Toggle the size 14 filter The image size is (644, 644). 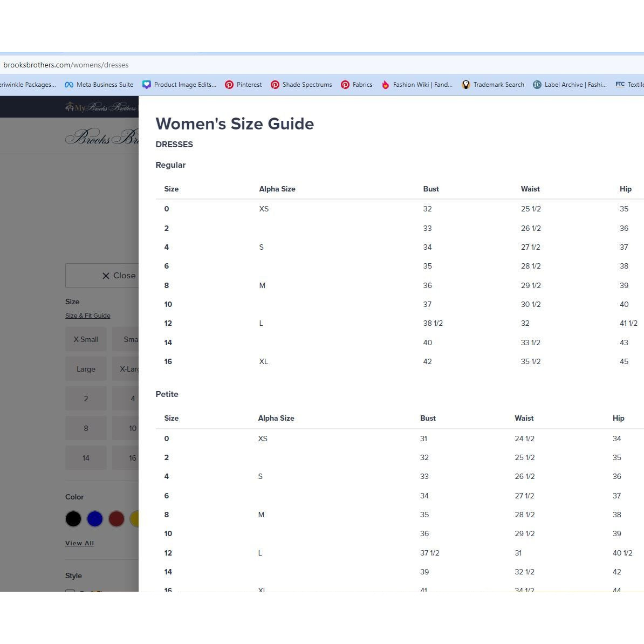tap(86, 458)
